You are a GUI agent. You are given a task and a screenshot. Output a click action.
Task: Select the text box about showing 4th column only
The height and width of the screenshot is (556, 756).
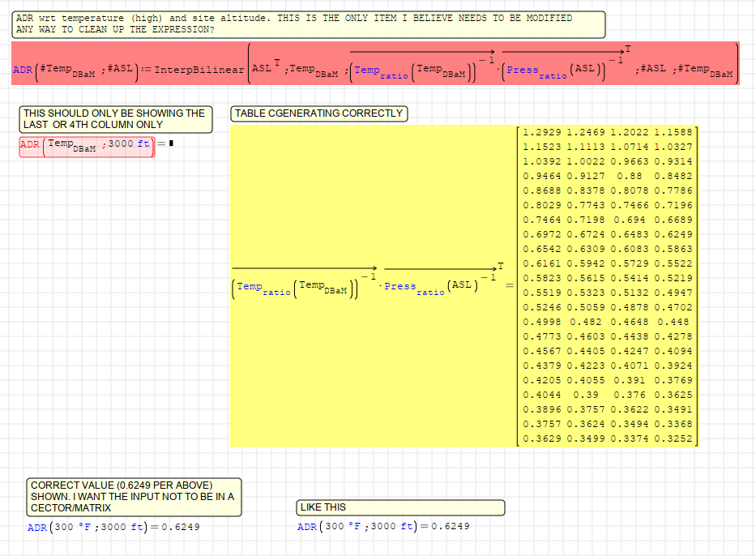[116, 119]
